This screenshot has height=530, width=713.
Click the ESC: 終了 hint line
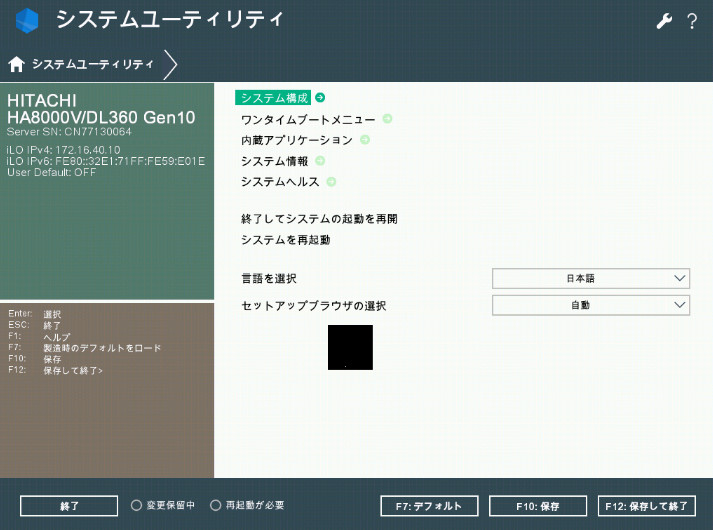(35, 325)
